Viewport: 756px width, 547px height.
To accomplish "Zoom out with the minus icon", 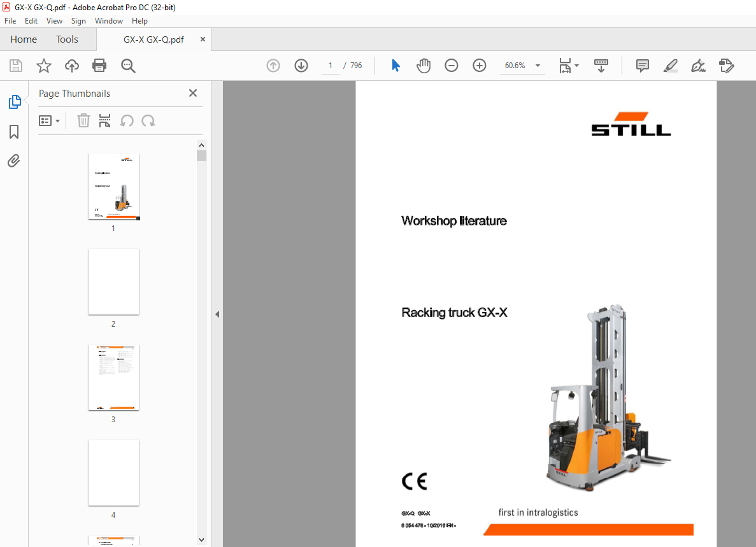I will tap(452, 66).
